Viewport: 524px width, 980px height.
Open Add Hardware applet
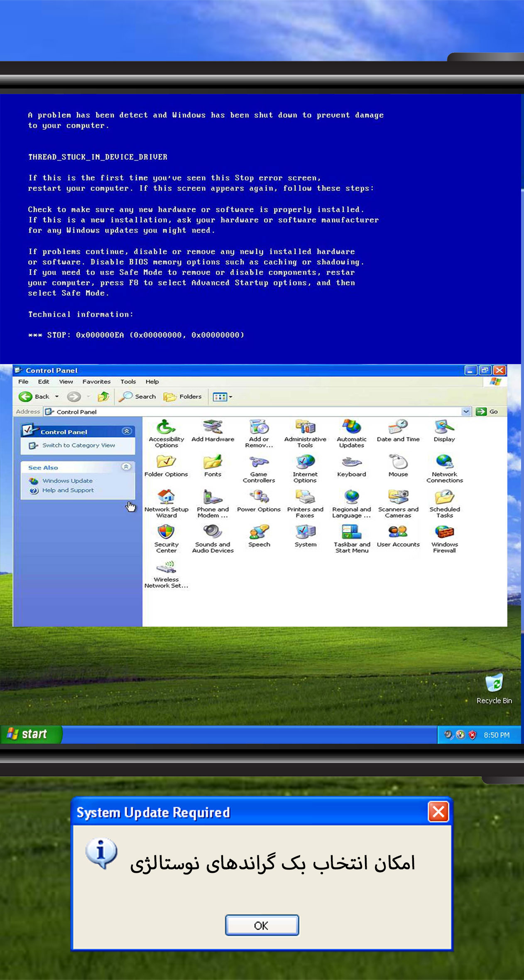pos(213,431)
